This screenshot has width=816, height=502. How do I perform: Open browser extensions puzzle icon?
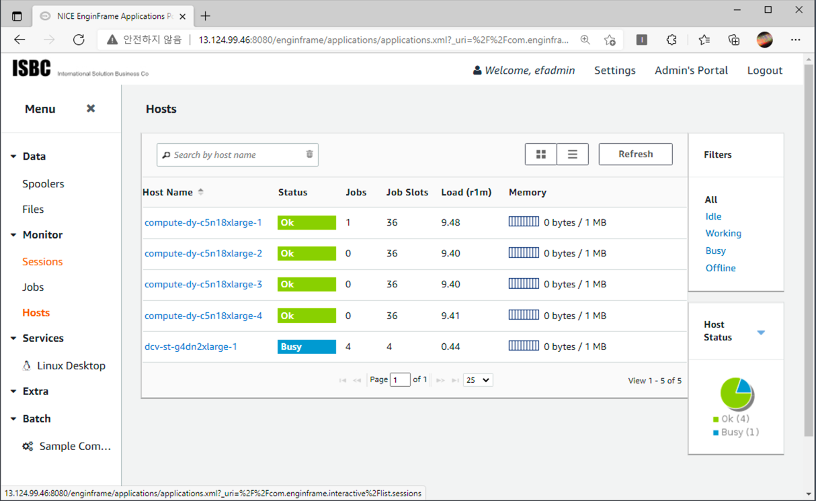pyautogui.click(x=671, y=40)
